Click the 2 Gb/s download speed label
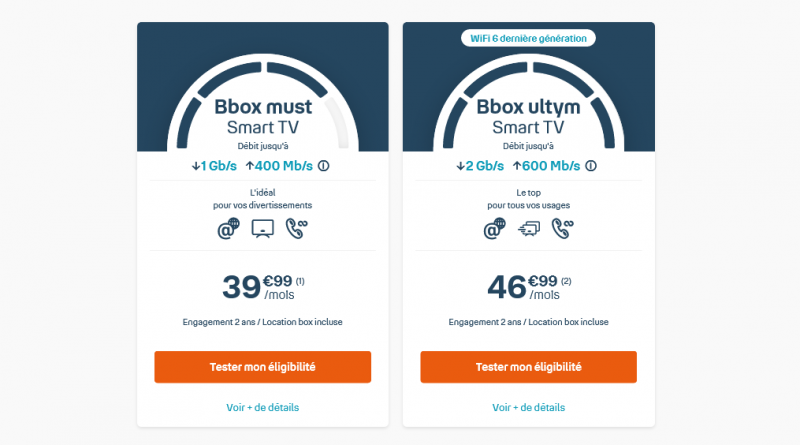This screenshot has height=445, width=800. pyautogui.click(x=478, y=166)
